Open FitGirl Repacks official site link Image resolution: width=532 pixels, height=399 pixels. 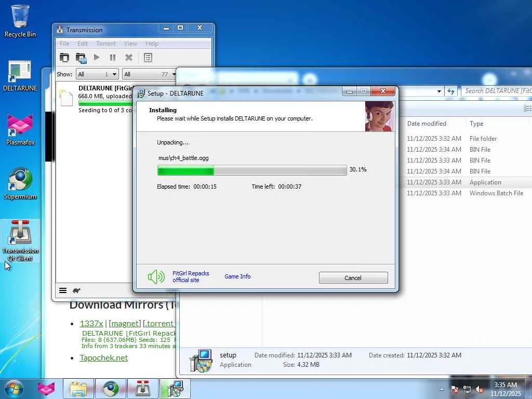[191, 276]
